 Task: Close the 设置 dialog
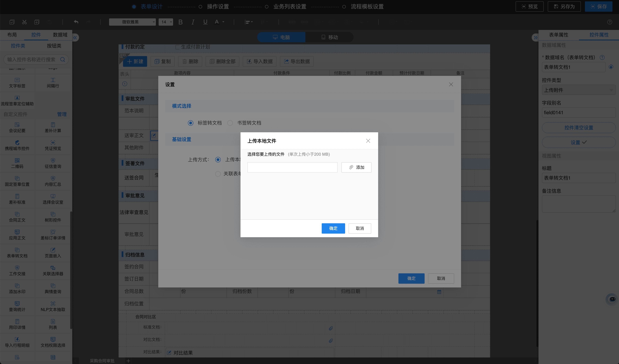pyautogui.click(x=451, y=84)
